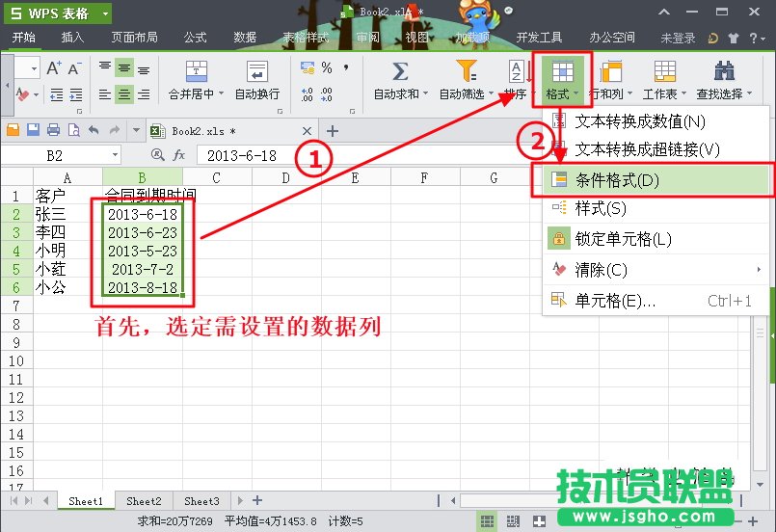Click the 自动筛选 funnel icon
The height and width of the screenshot is (532, 776).
pos(467,70)
